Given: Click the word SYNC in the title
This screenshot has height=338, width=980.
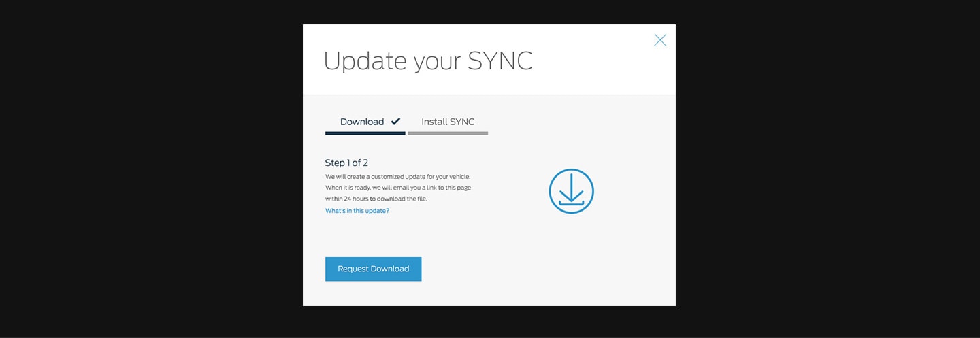Looking at the screenshot, I should (x=500, y=61).
